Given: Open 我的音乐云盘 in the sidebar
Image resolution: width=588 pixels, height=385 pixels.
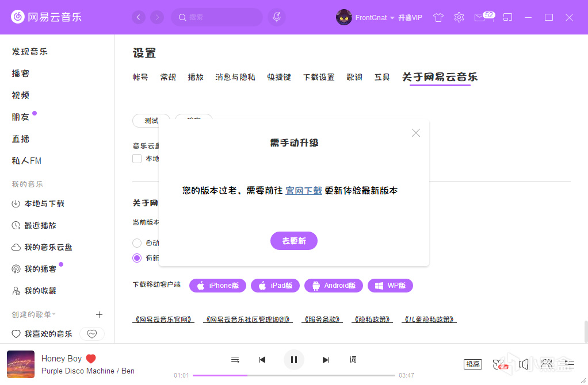Looking at the screenshot, I should click(x=41, y=247).
